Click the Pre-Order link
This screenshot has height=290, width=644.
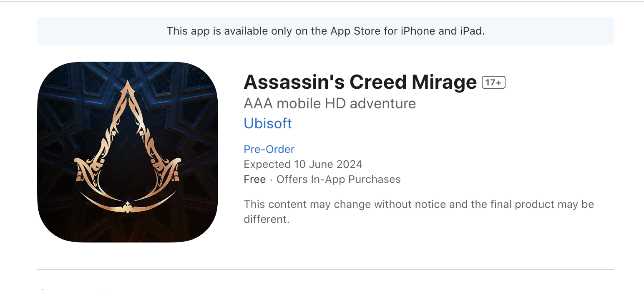[269, 149]
